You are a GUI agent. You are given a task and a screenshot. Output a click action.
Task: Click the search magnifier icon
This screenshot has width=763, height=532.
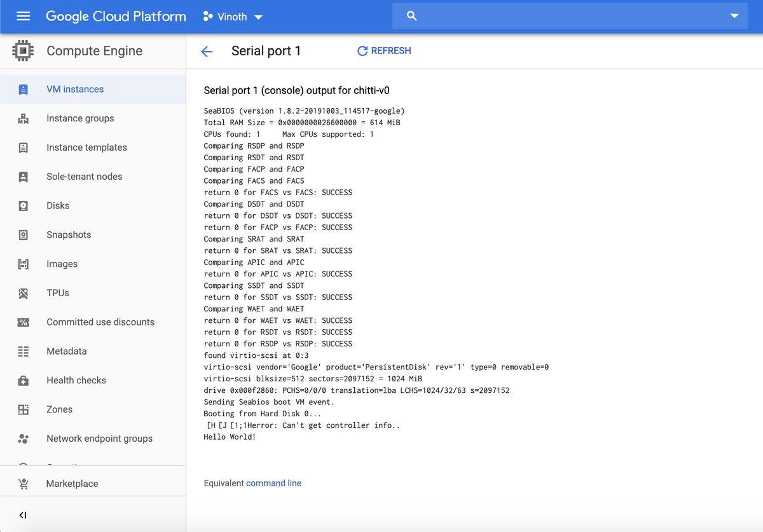411,17
